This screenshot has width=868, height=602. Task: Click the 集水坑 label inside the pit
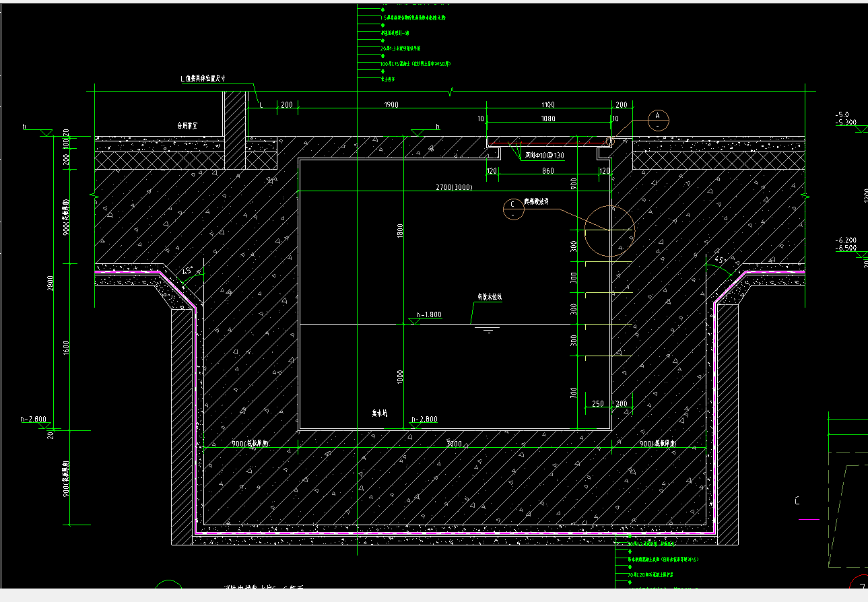(380, 414)
